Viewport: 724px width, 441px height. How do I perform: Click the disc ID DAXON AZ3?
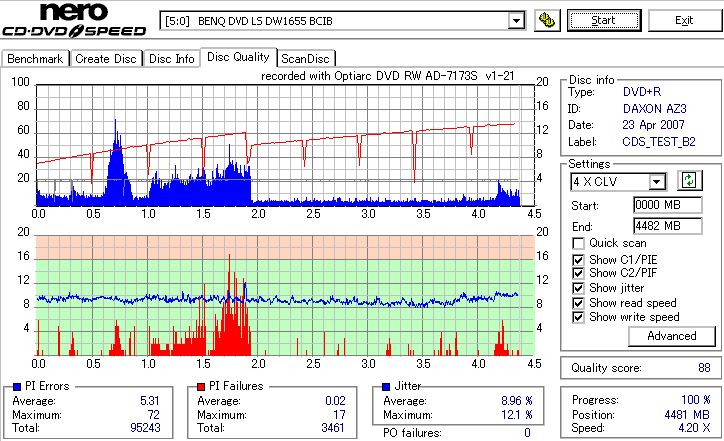coord(655,109)
